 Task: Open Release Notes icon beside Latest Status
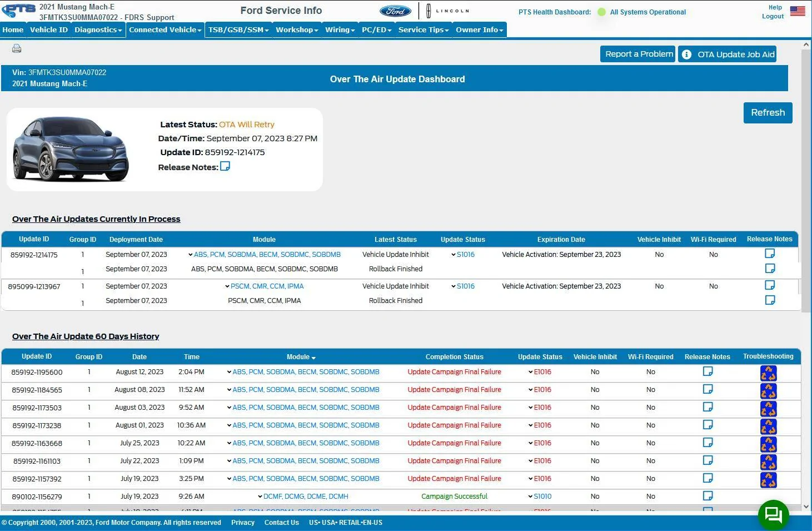click(225, 166)
